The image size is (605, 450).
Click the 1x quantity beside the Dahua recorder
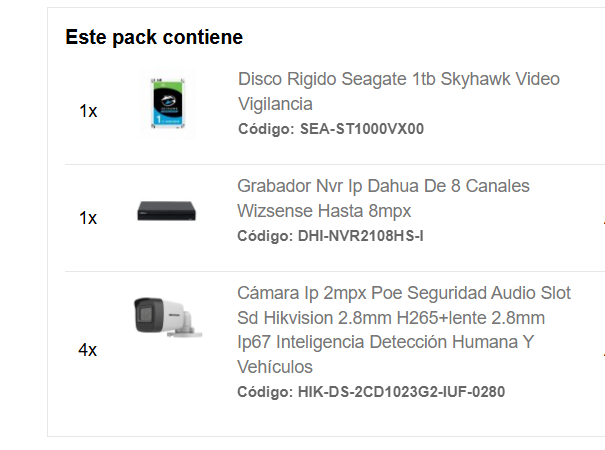88,218
